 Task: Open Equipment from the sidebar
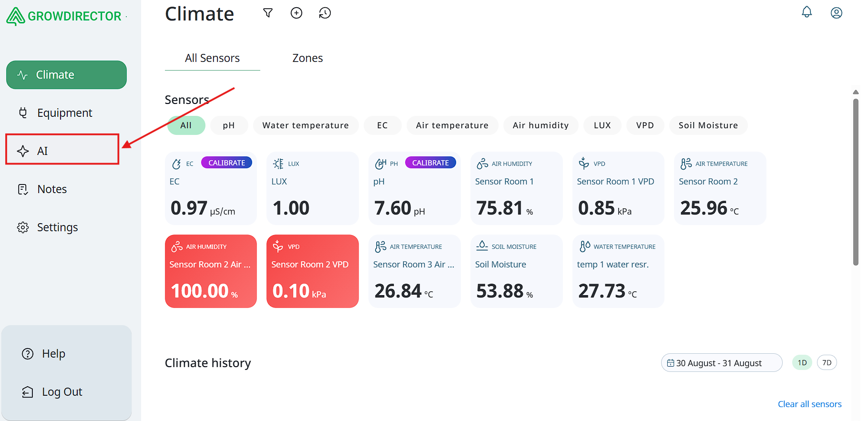point(64,113)
